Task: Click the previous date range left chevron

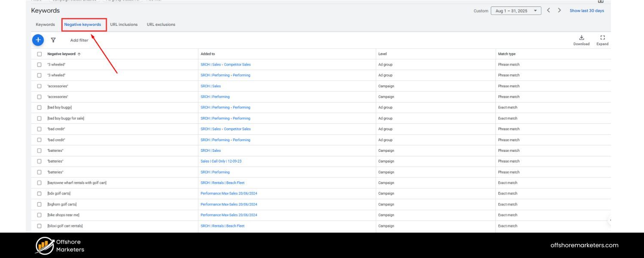Action: tap(549, 11)
